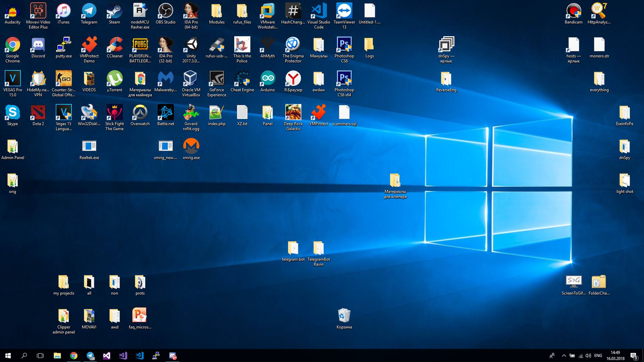Viewport: 644px width, 362px height.
Task: Open the Windows Start menu
Action: tap(8, 355)
